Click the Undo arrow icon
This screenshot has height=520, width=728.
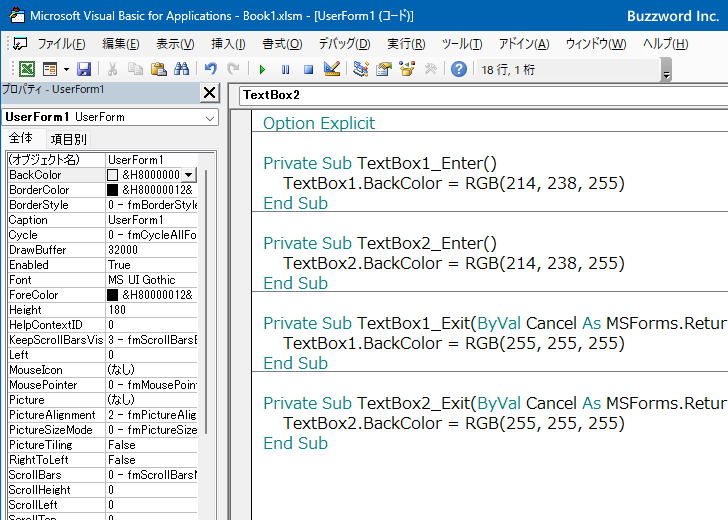click(211, 69)
